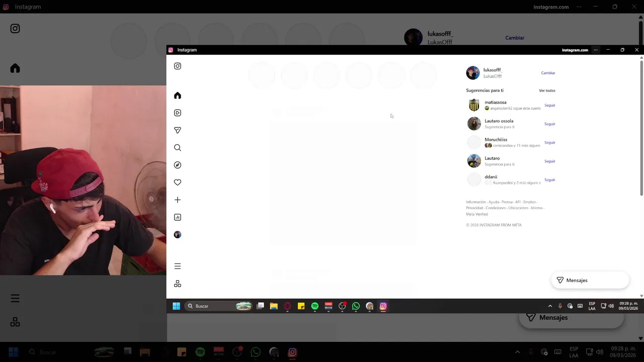Click Instagram logo in background window sidebar
644x362 pixels.
[15, 29]
